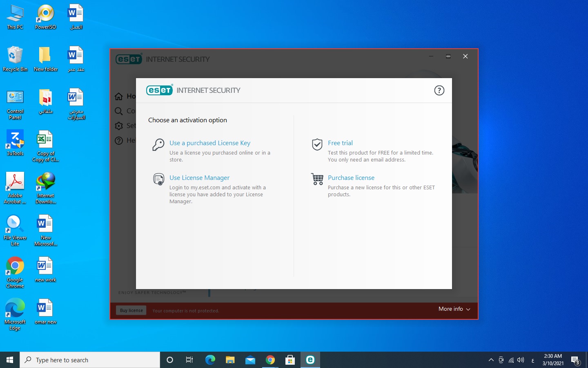Open Chrome from the taskbar

[270, 360]
